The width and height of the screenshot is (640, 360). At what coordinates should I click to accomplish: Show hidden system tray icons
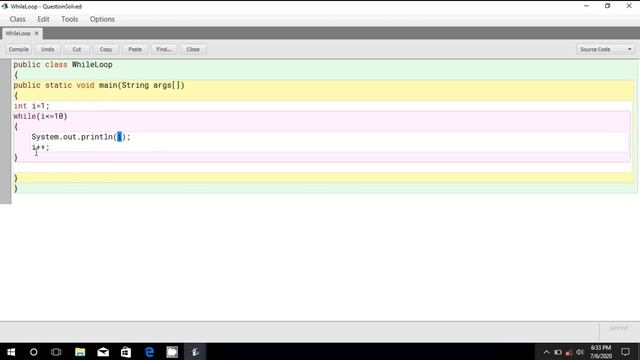(546, 352)
